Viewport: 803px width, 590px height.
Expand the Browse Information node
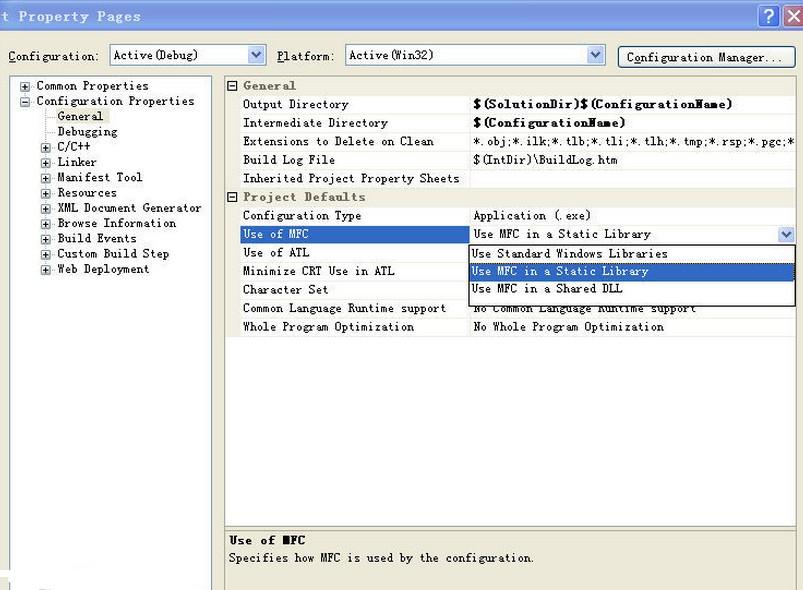point(46,224)
